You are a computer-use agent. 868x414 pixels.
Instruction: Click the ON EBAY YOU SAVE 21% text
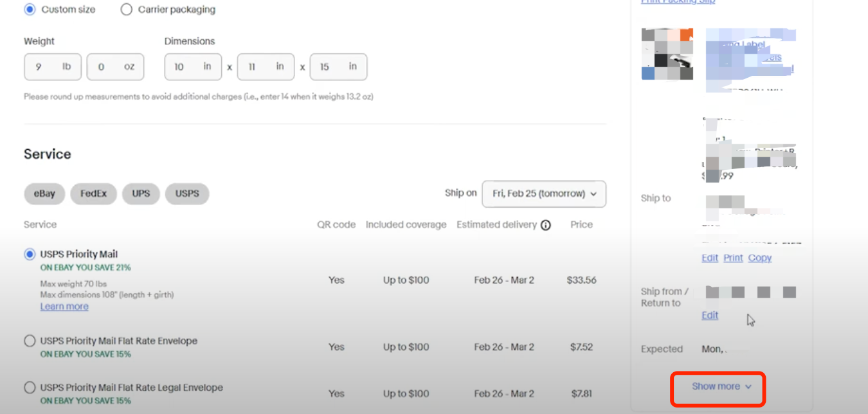(86, 267)
